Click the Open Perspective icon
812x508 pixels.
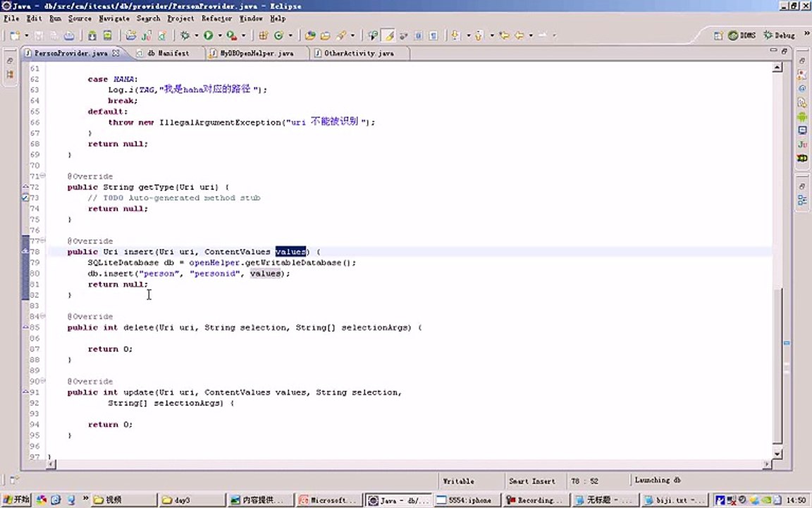pyautogui.click(x=718, y=35)
